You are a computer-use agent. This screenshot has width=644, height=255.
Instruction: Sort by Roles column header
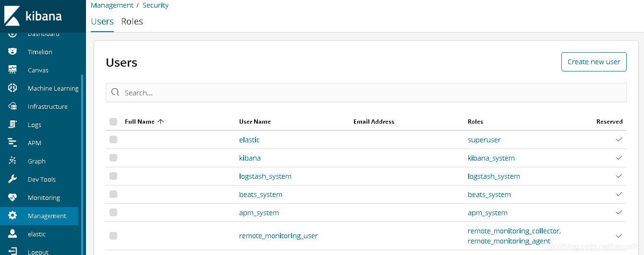tap(475, 122)
